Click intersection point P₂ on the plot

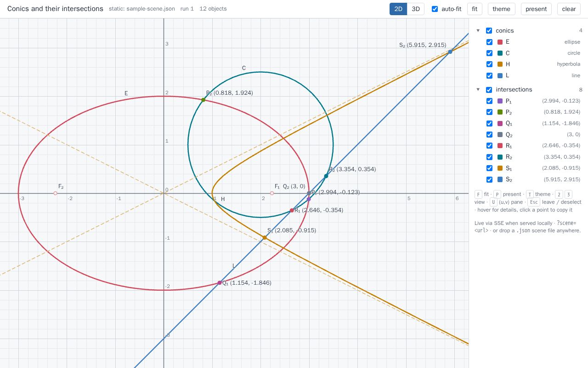pos(203,100)
